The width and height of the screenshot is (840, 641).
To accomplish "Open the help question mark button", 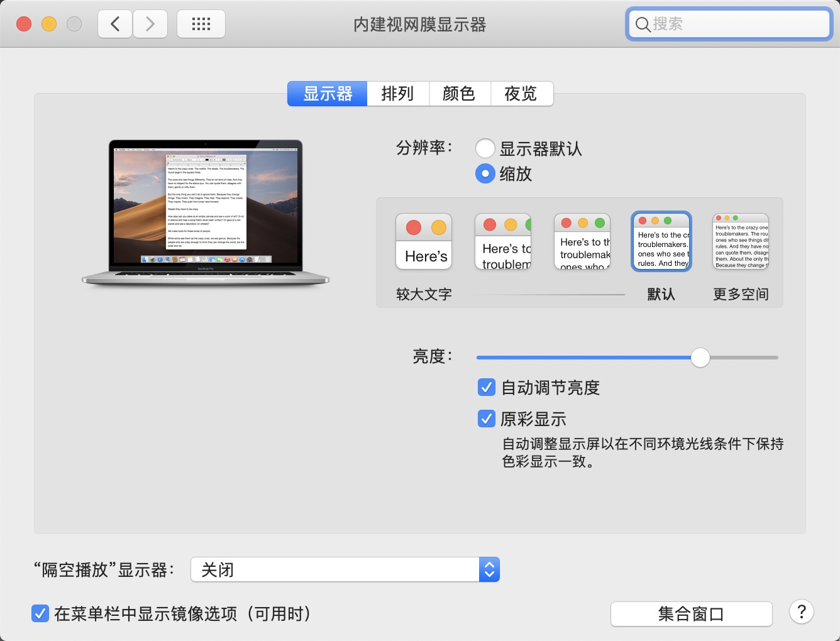I will 802,612.
